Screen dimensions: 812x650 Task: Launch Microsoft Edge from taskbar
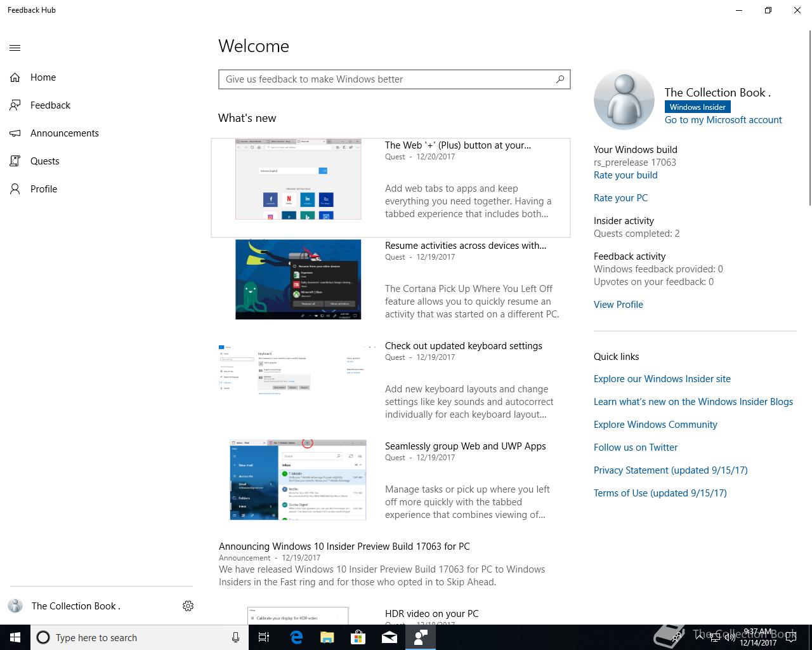(x=296, y=637)
